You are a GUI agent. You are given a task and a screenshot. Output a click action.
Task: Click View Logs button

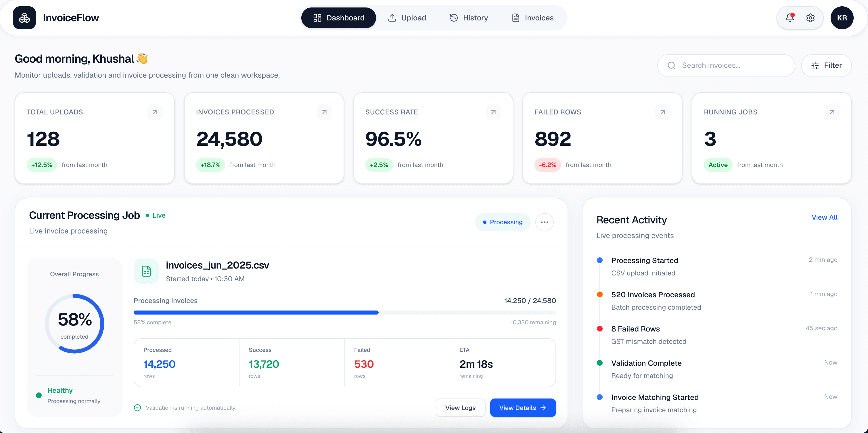pyautogui.click(x=460, y=408)
